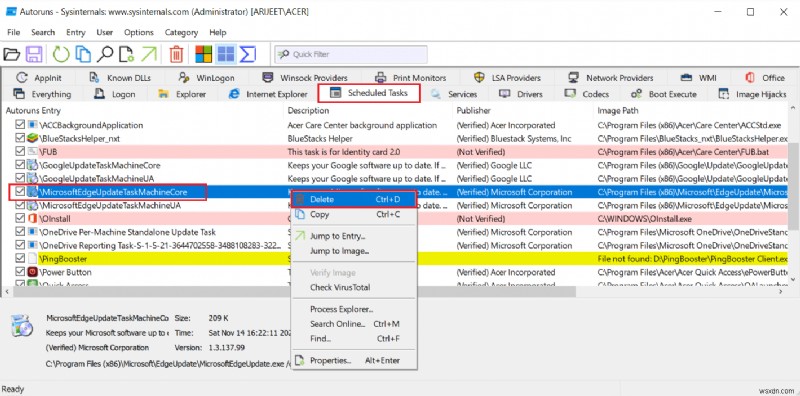Click the Save floppy disk toolbar icon
800x396 pixels.
pos(34,54)
